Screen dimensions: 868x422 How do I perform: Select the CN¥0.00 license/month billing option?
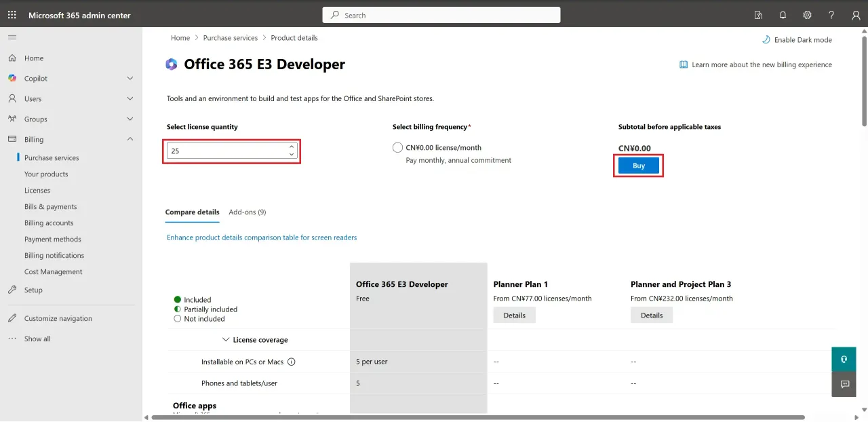tap(398, 147)
